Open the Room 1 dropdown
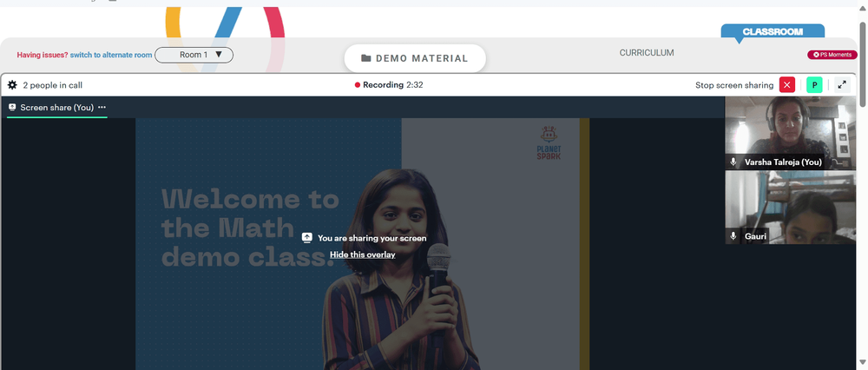This screenshot has height=370, width=868. (194, 55)
